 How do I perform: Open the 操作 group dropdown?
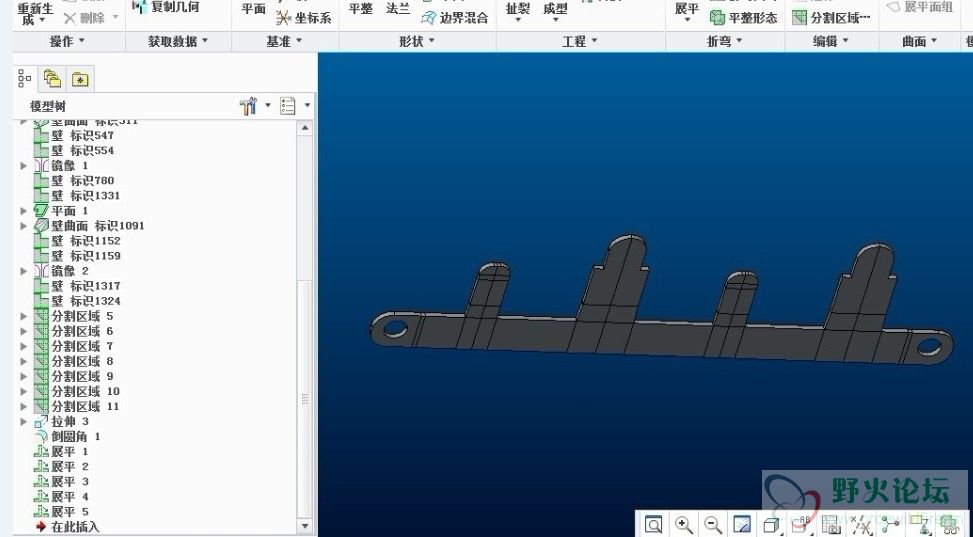coord(67,42)
